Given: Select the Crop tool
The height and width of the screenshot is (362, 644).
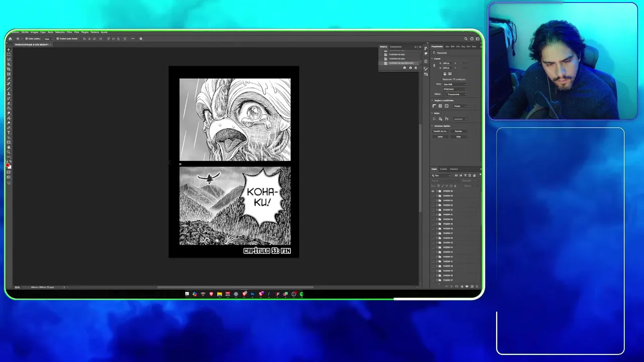Looking at the screenshot, I should [9, 69].
